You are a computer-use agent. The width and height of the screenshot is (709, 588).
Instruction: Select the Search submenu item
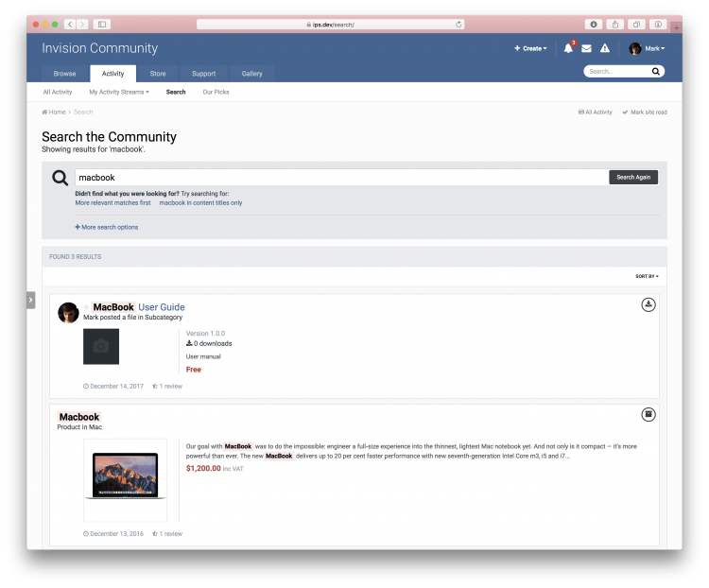[176, 92]
